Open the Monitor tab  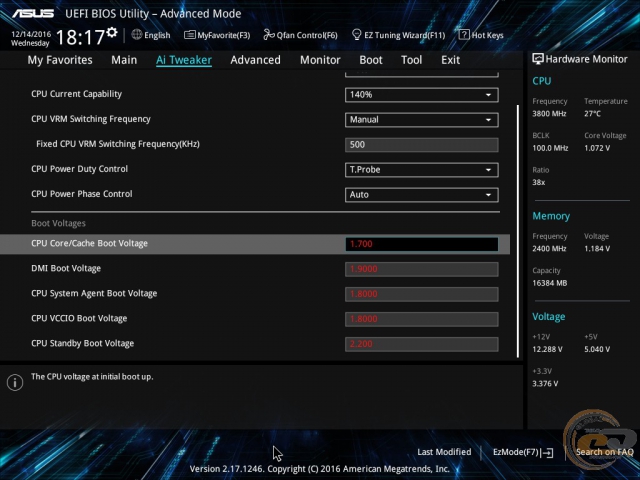pos(320,60)
